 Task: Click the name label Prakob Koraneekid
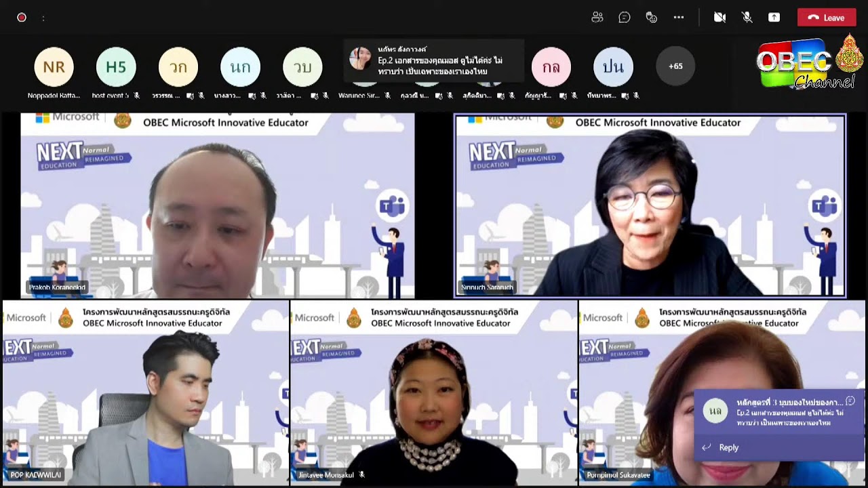click(x=57, y=287)
